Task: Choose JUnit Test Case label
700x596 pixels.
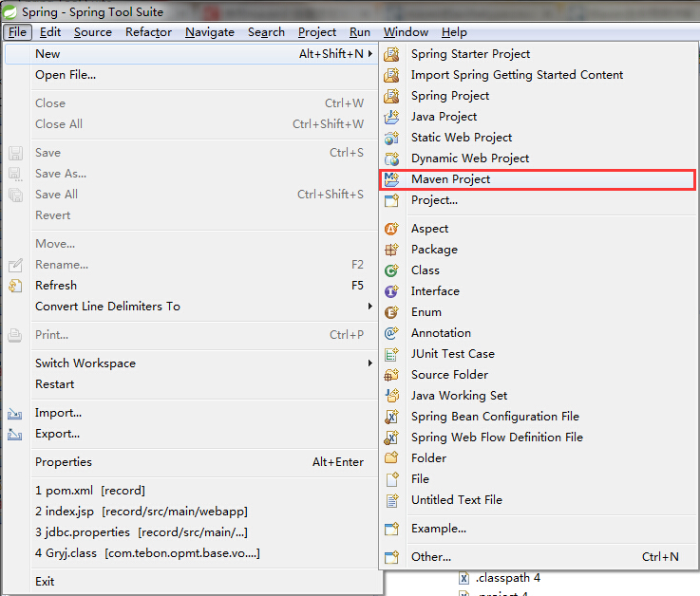Action: tap(453, 354)
